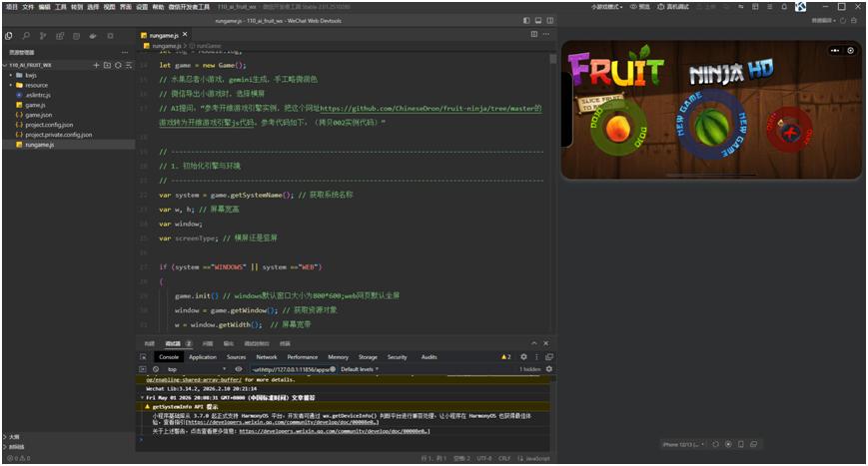Open game.js in explorer
This screenshot has width=868, height=466.
35,105
